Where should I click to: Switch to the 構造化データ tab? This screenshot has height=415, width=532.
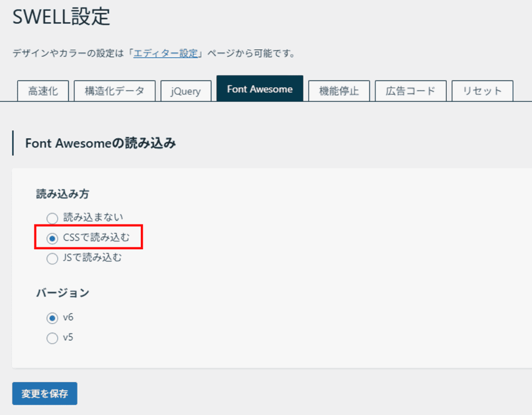tap(114, 91)
